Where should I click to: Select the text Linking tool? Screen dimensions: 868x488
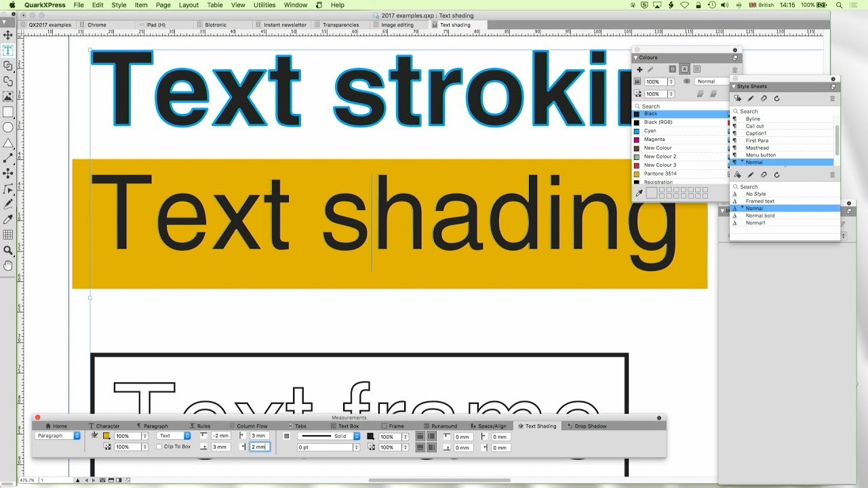pos(8,66)
